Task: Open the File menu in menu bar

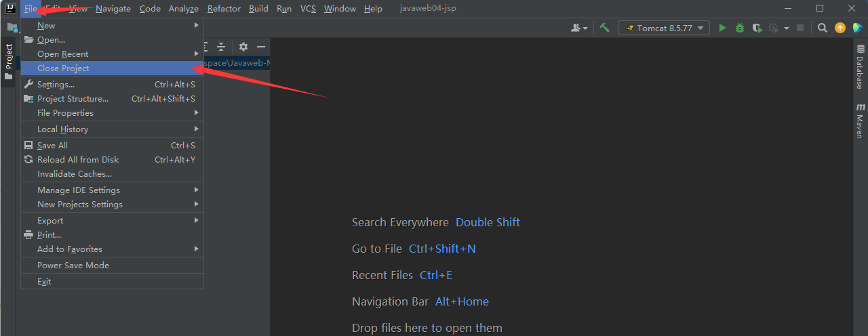Action: 31,8
